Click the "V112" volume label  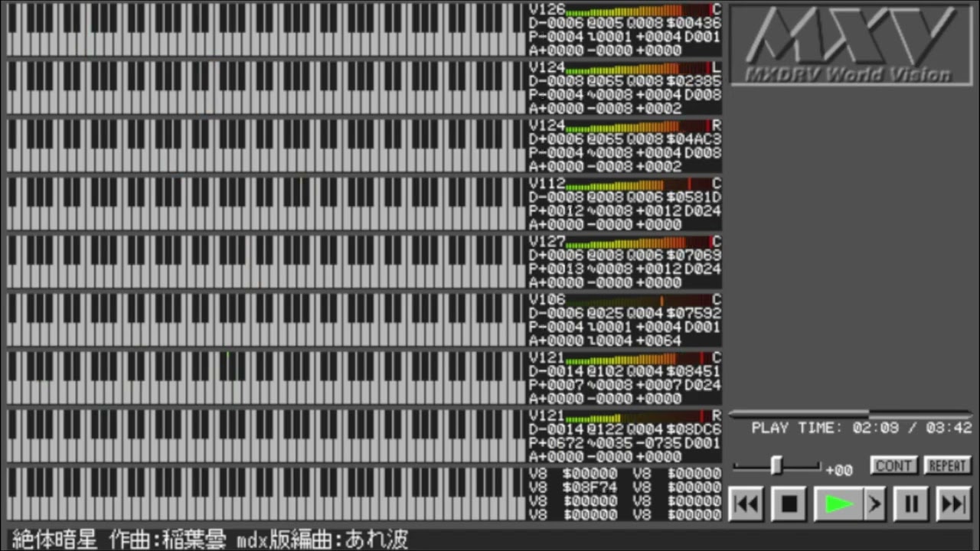(547, 184)
